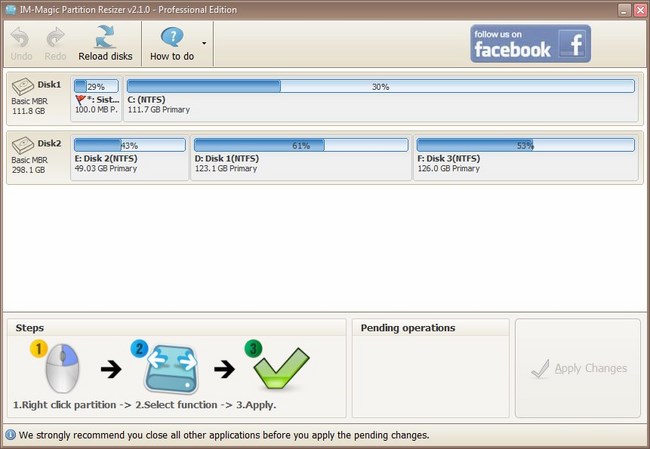Select the D: Disk 1 partition
The height and width of the screenshot is (449, 650).
300,163
